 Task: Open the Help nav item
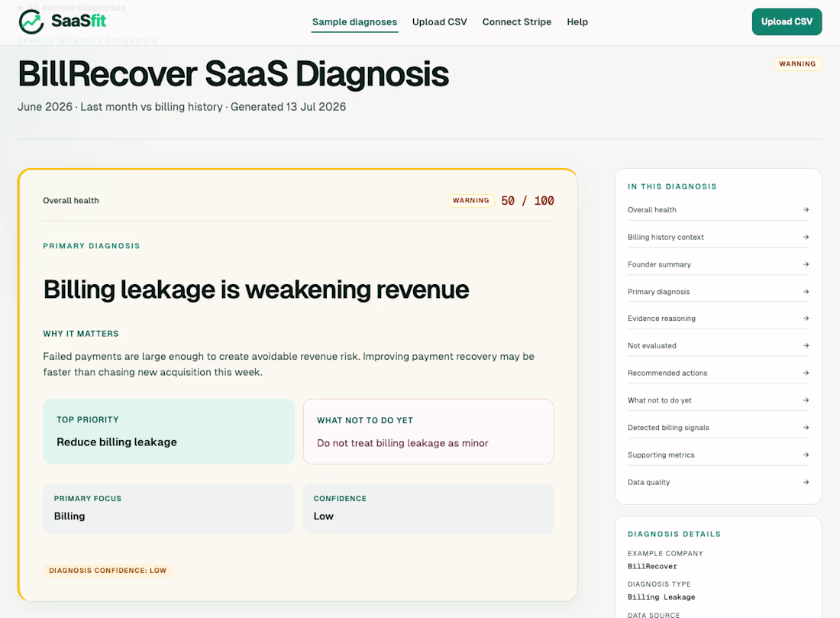(x=577, y=22)
